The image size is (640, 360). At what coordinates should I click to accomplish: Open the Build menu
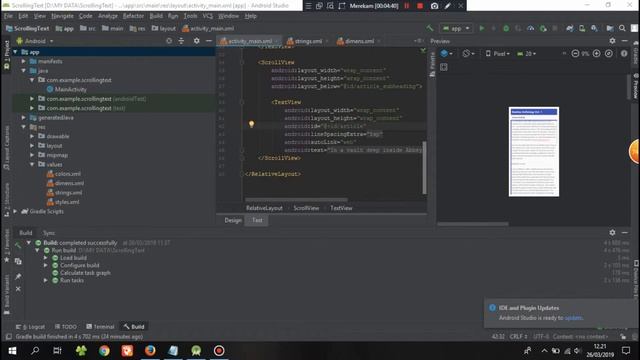[x=156, y=16]
